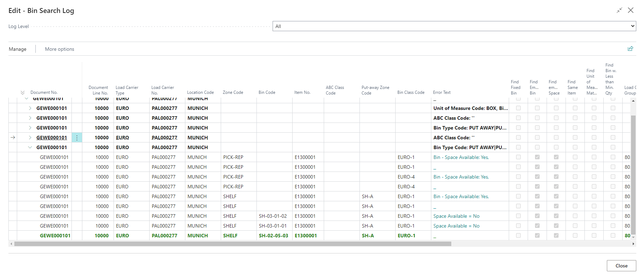Expand the collapsed Bin Type Code row
Viewport: 644px width, 279px height.
(x=30, y=128)
